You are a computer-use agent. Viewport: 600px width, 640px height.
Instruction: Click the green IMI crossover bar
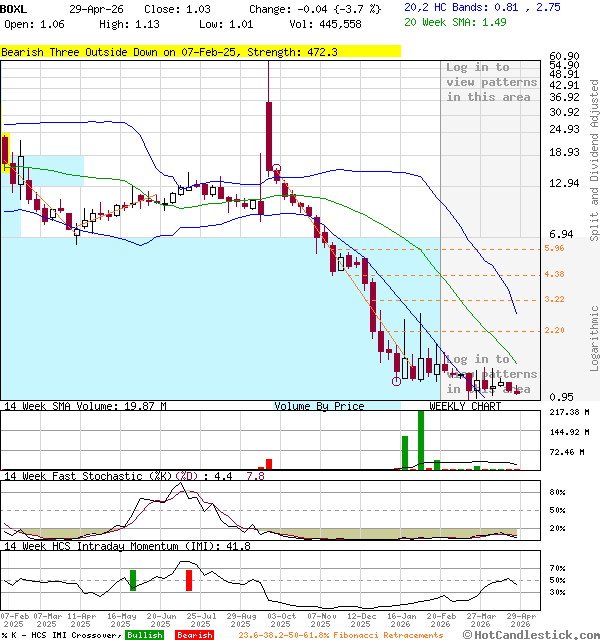click(132, 579)
